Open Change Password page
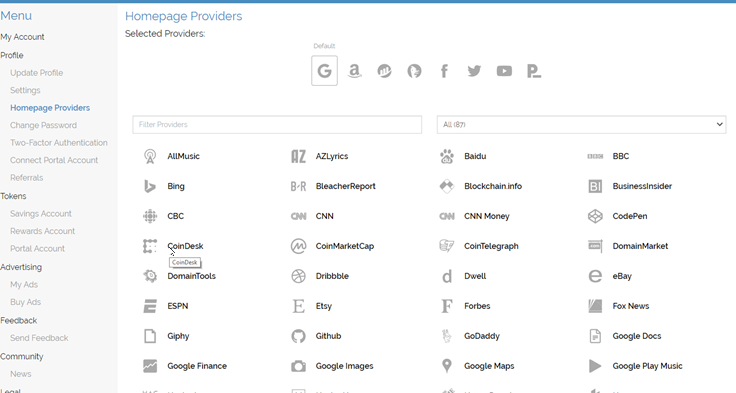 click(x=43, y=125)
